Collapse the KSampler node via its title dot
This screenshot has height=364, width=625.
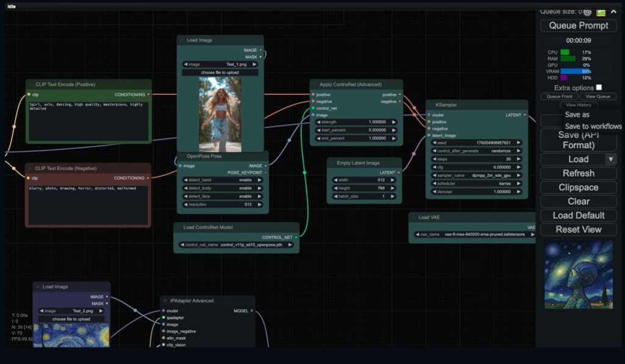pyautogui.click(x=431, y=105)
